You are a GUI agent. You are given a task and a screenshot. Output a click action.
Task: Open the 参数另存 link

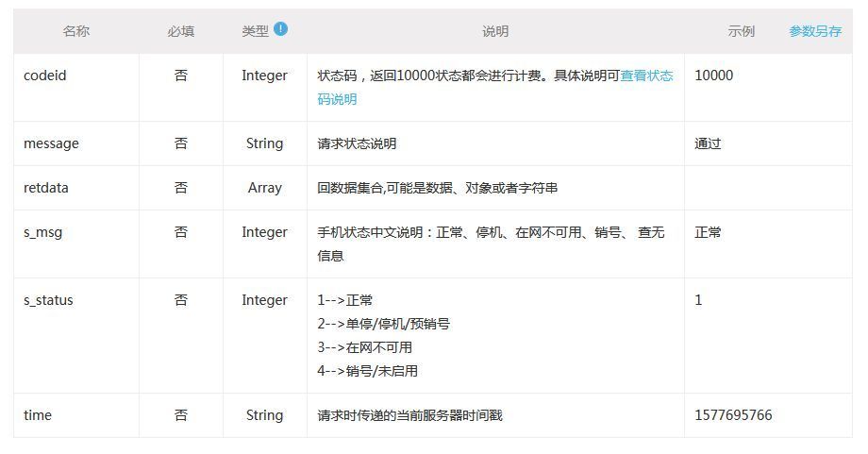(x=815, y=31)
